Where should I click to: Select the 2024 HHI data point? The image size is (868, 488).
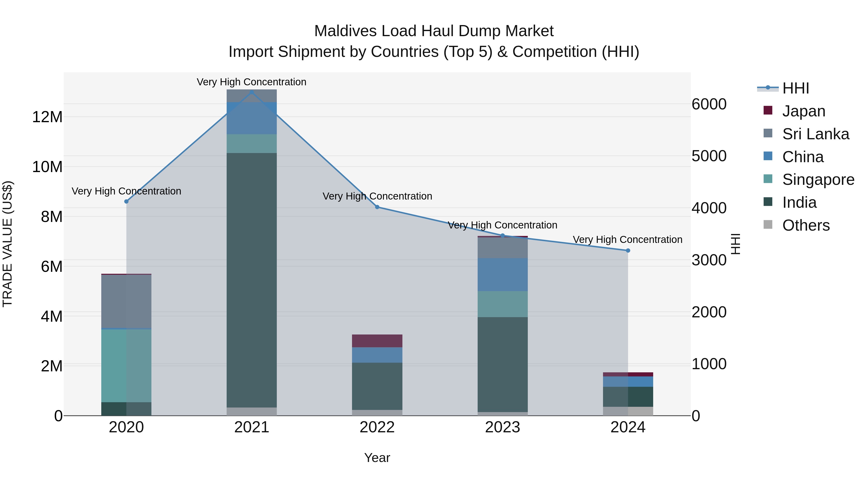(628, 251)
